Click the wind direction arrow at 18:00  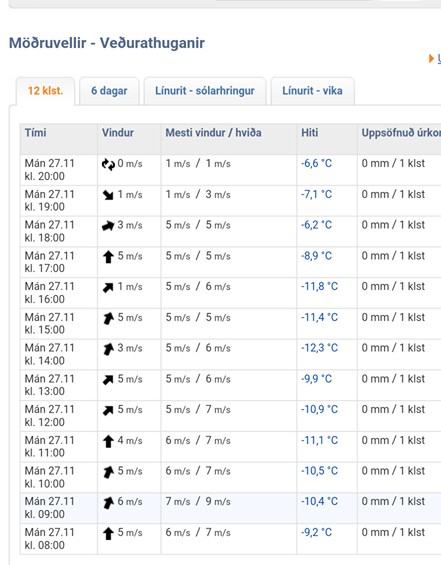(x=108, y=226)
